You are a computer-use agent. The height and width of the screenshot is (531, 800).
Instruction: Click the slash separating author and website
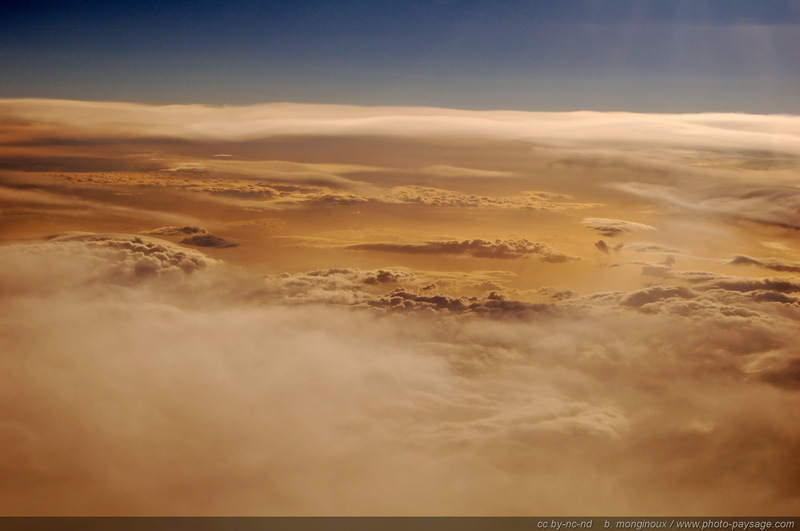672,524
